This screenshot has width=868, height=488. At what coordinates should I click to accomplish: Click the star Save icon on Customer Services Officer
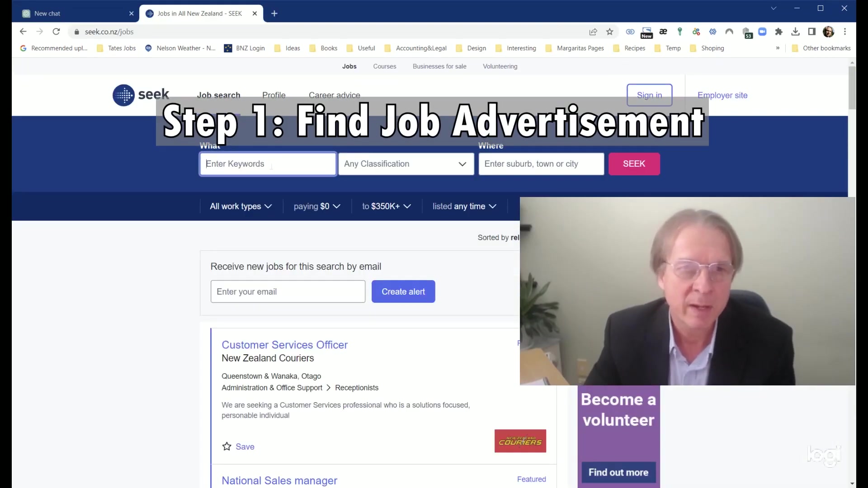tap(227, 446)
